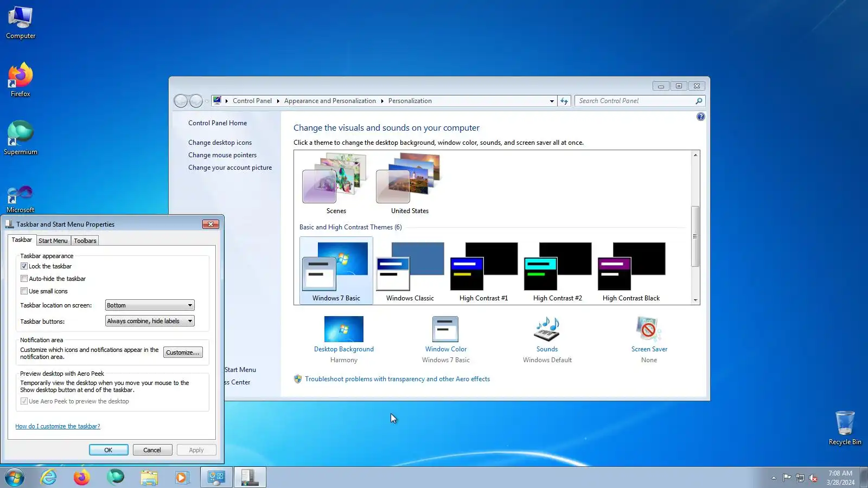Expand the Control Panel breadcrumb arrow
Viewport: 868px width, 488px height.
[278, 101]
